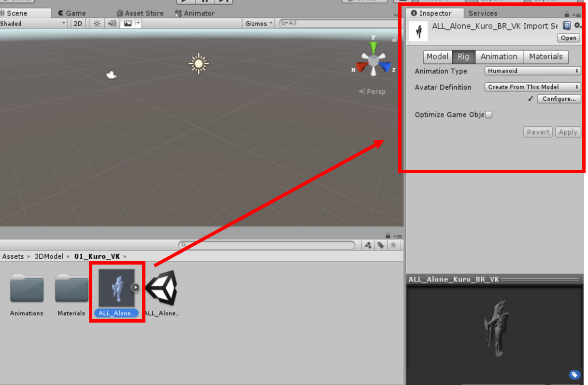The height and width of the screenshot is (385, 588).
Task: Enable Optimize Game Objects checkbox
Action: pyautogui.click(x=488, y=115)
